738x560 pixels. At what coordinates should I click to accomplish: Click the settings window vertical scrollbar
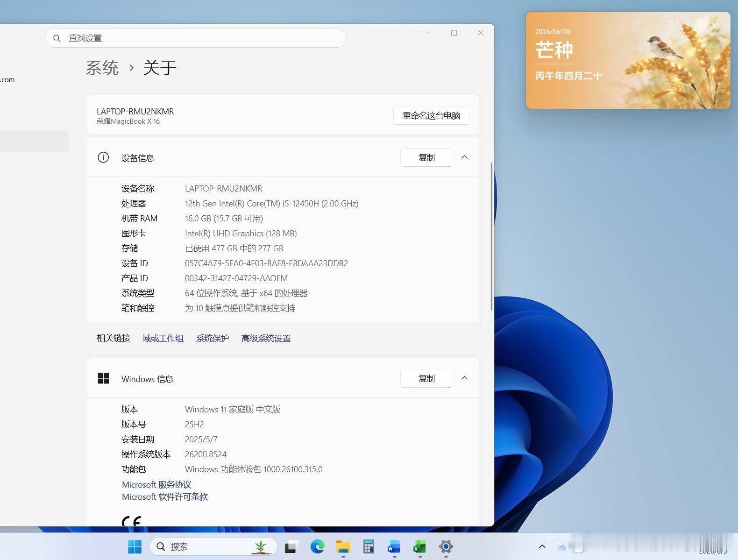[x=491, y=236]
